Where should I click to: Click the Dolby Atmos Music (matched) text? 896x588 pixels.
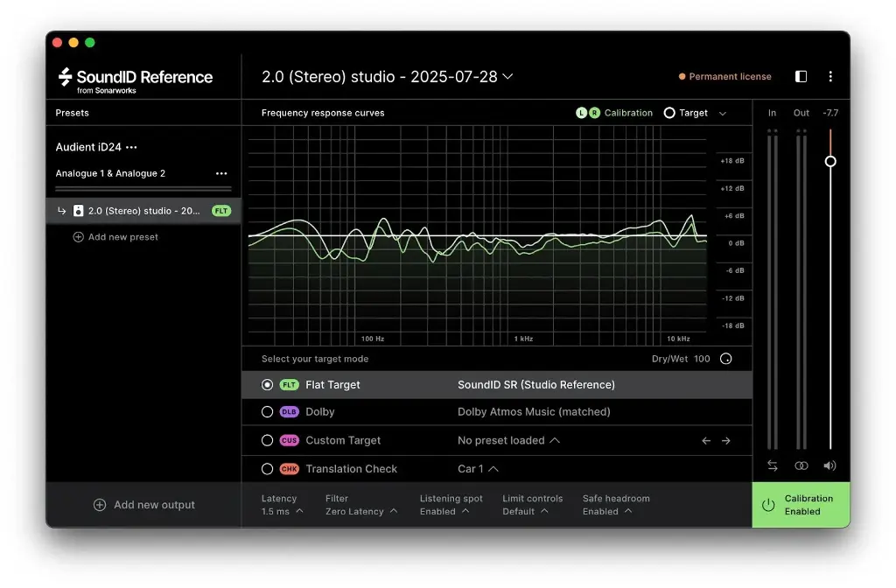click(534, 412)
